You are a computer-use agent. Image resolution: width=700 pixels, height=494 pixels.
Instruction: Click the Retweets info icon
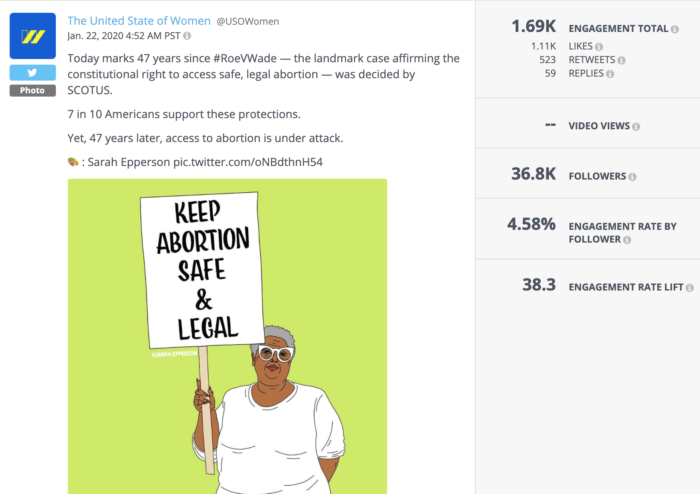[x=621, y=60]
